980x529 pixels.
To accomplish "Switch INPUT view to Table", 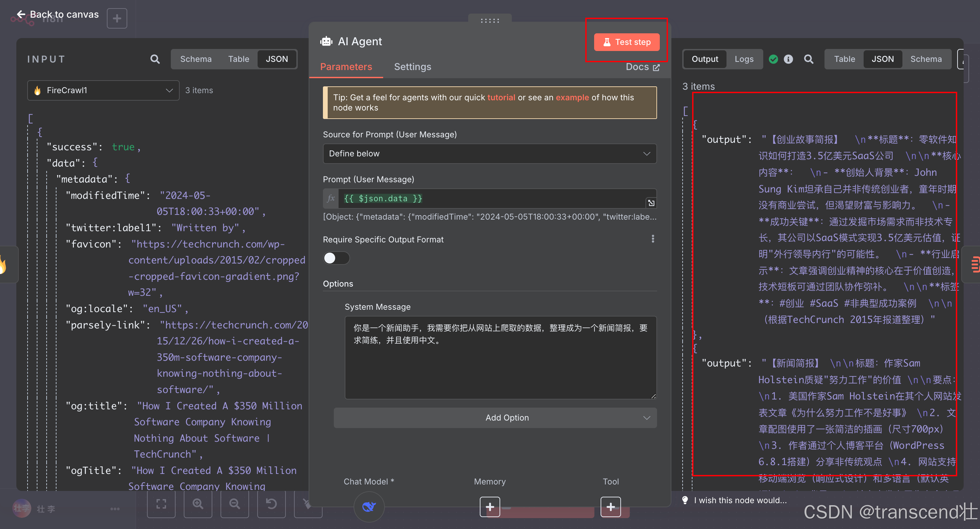I will tap(239, 59).
